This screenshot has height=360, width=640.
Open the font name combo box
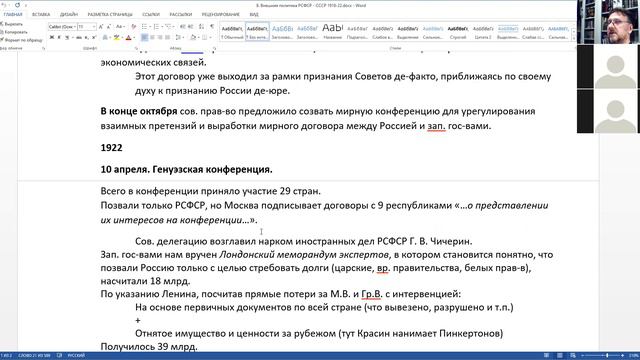62,27
